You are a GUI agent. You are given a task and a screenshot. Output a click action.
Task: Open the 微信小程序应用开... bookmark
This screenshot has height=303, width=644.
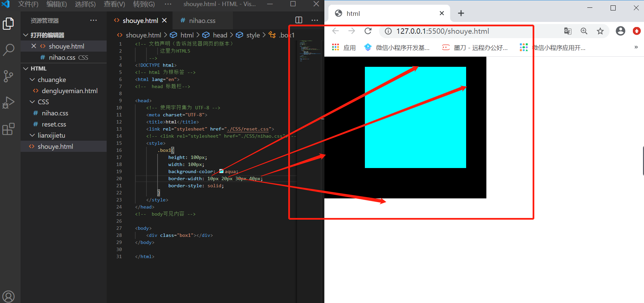pyautogui.click(x=553, y=48)
